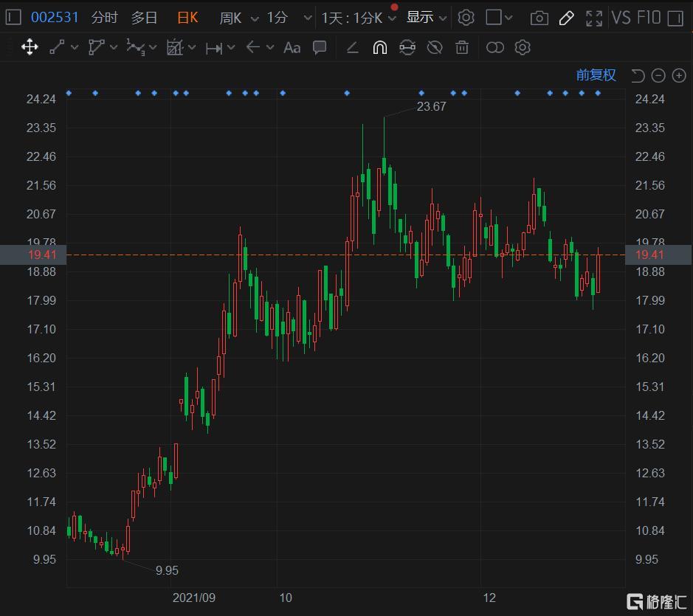Expand the 周K period dropdown
Viewport: 693px width, 616px height.
tap(239, 18)
